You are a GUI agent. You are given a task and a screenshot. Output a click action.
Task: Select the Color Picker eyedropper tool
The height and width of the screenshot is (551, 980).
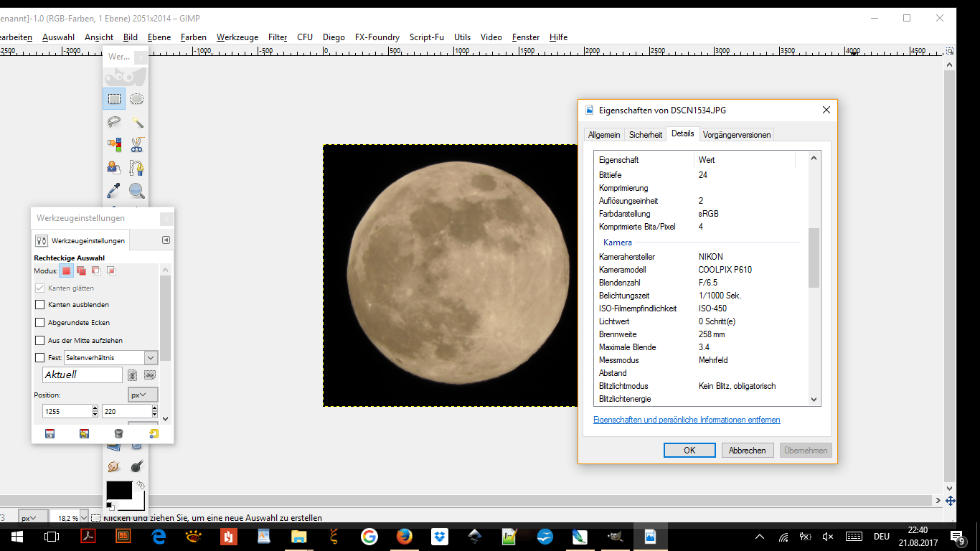tap(114, 191)
